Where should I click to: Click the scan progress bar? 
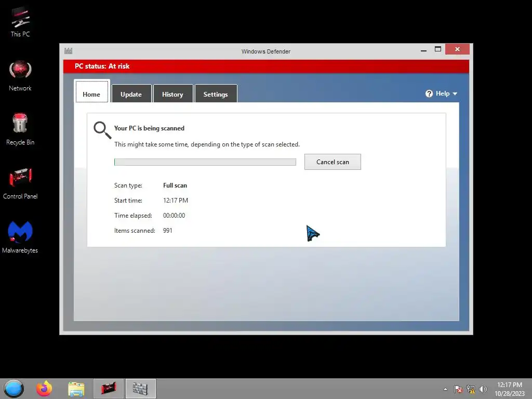[x=205, y=162]
